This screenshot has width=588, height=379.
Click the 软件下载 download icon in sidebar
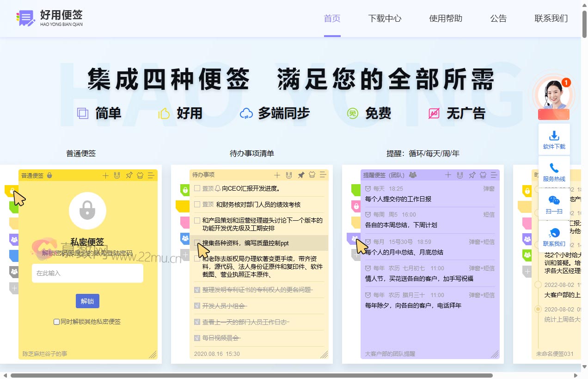pyautogui.click(x=554, y=137)
